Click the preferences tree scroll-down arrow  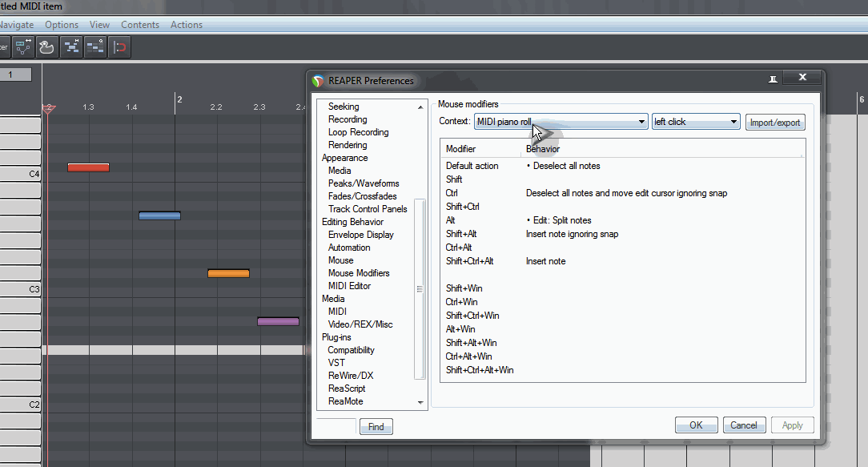click(x=420, y=402)
